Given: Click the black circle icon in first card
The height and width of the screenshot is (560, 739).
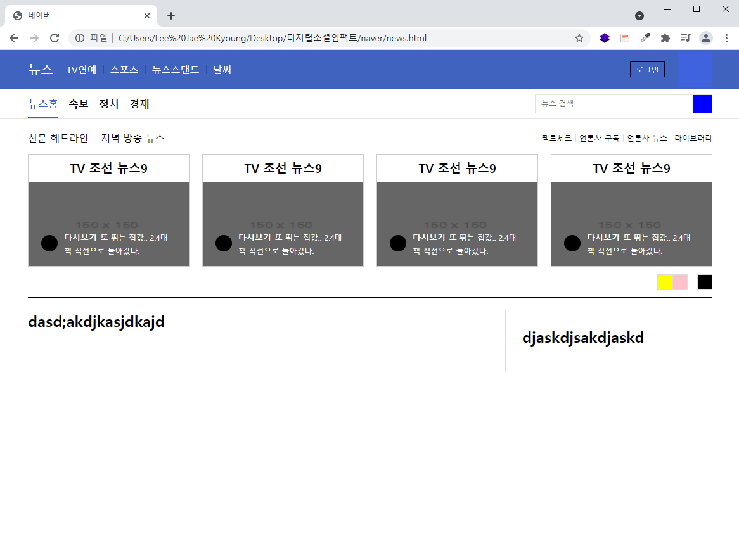Looking at the screenshot, I should (49, 243).
